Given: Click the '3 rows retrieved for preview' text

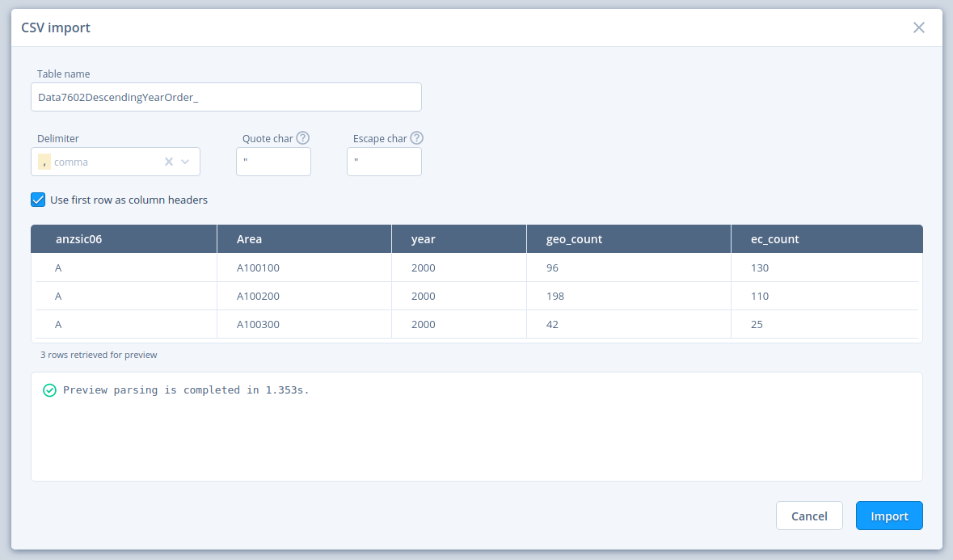Looking at the screenshot, I should [99, 354].
